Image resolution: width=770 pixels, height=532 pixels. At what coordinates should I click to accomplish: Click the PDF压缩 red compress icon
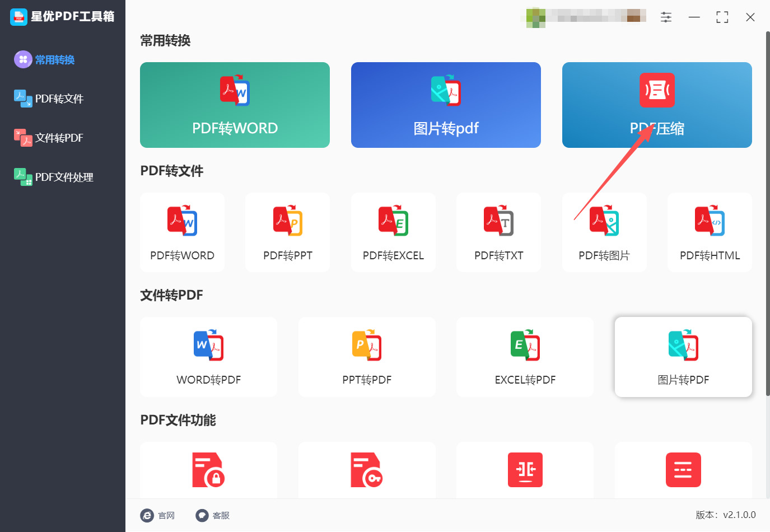click(657, 90)
